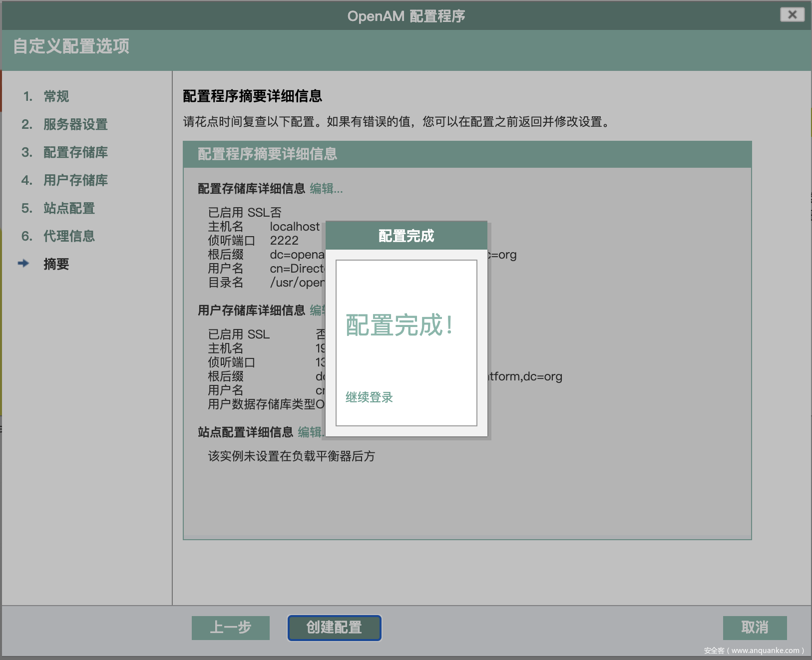The width and height of the screenshot is (812, 660).
Task: Open step 2 服务器设置
Action: (x=75, y=124)
